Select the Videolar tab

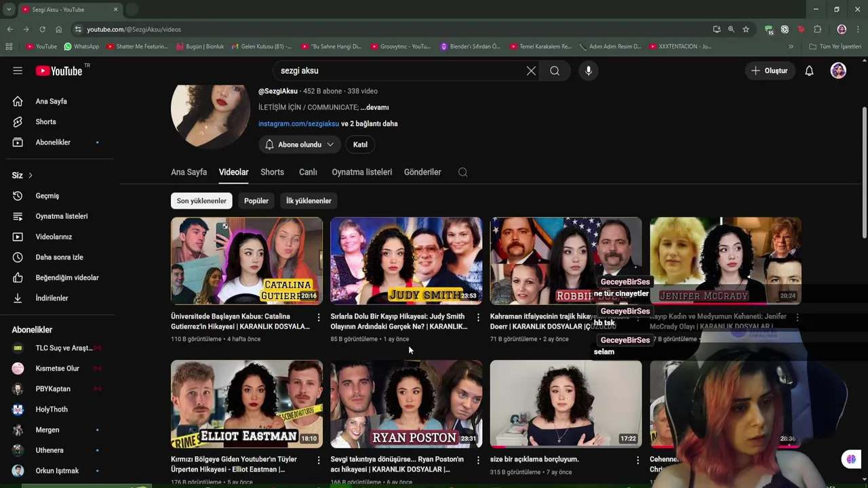(x=233, y=172)
